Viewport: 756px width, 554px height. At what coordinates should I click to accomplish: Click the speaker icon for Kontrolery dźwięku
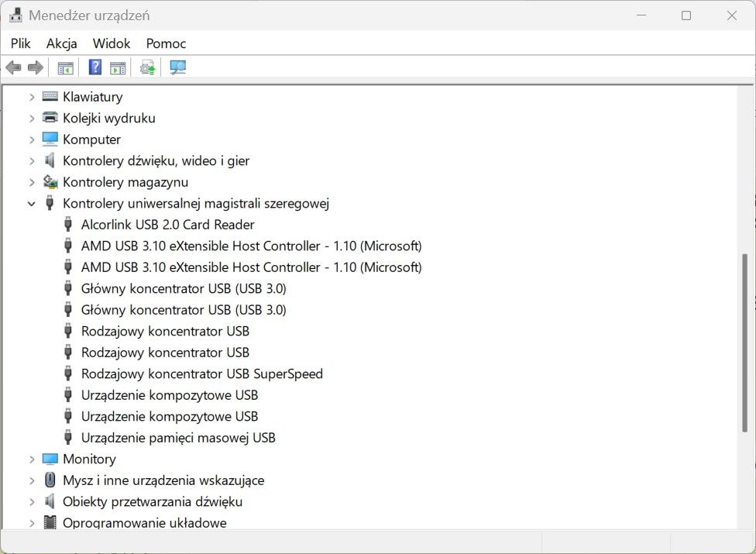pos(50,160)
